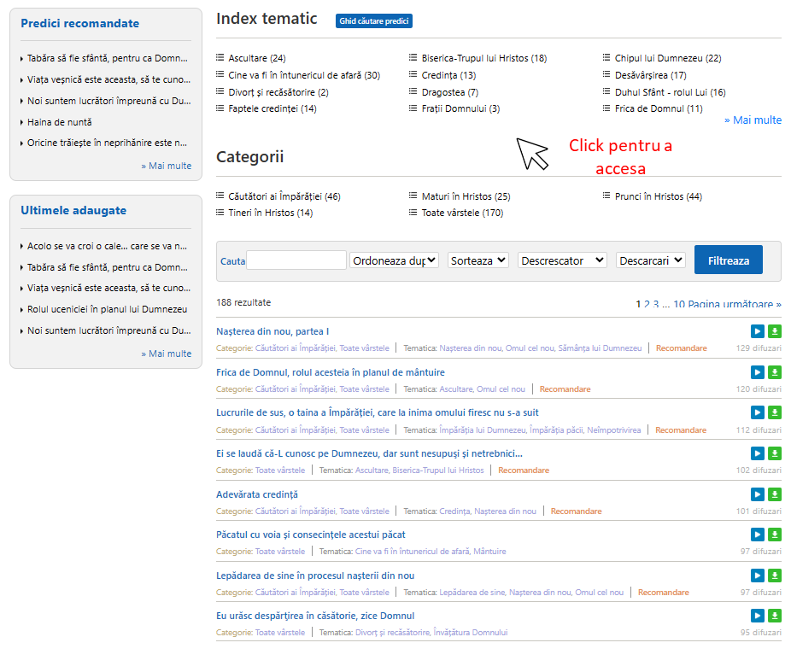The image size is (791, 672).
Task: Click the Filtreaza button
Action: 728,260
